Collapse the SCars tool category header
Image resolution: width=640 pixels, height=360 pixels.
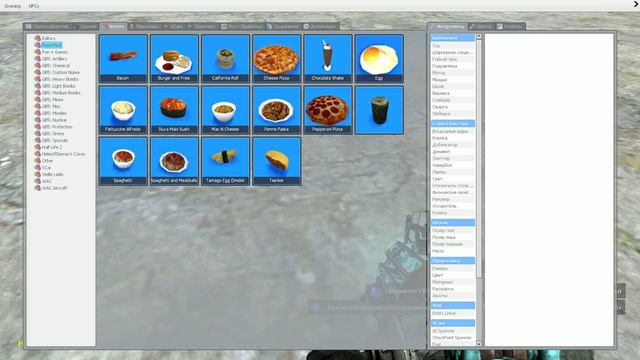pyautogui.click(x=453, y=323)
